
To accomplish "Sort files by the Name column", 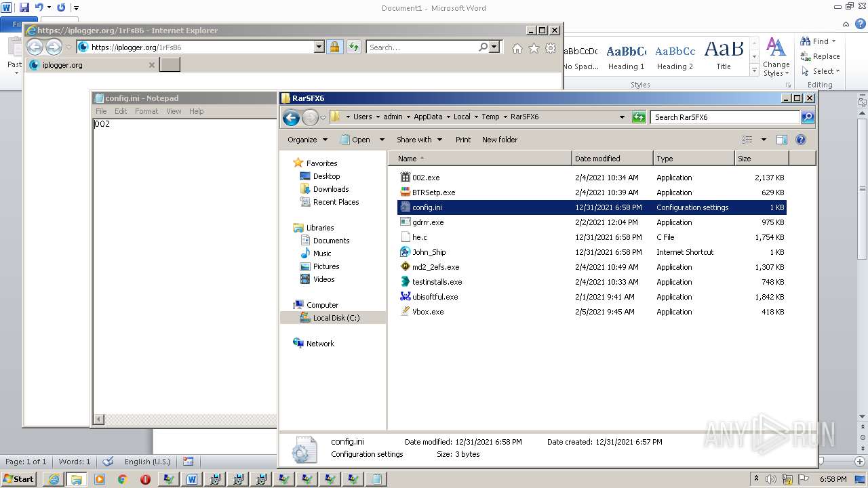I will click(x=480, y=159).
